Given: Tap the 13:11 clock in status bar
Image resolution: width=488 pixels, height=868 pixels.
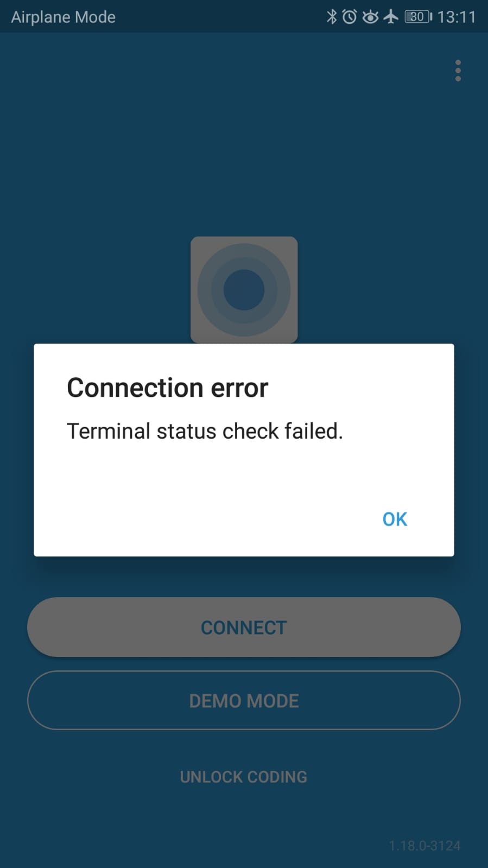Looking at the screenshot, I should (457, 17).
